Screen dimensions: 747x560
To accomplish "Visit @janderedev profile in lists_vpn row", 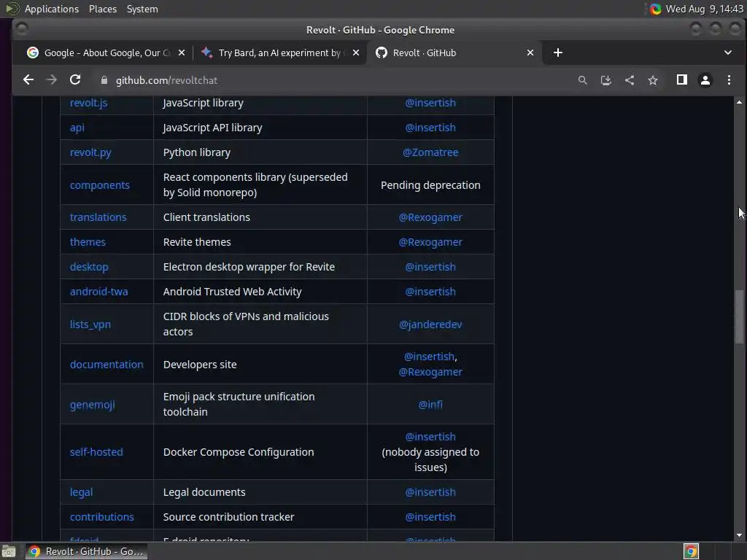I will 430,324.
